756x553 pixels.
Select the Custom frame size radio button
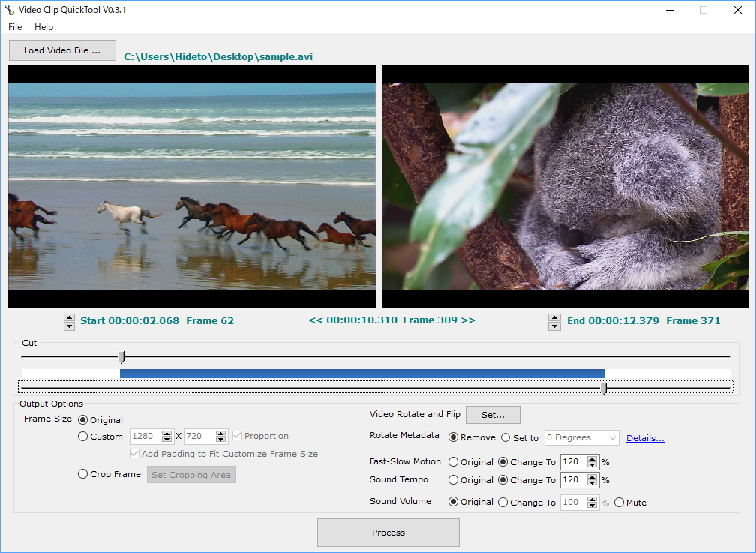coord(82,437)
